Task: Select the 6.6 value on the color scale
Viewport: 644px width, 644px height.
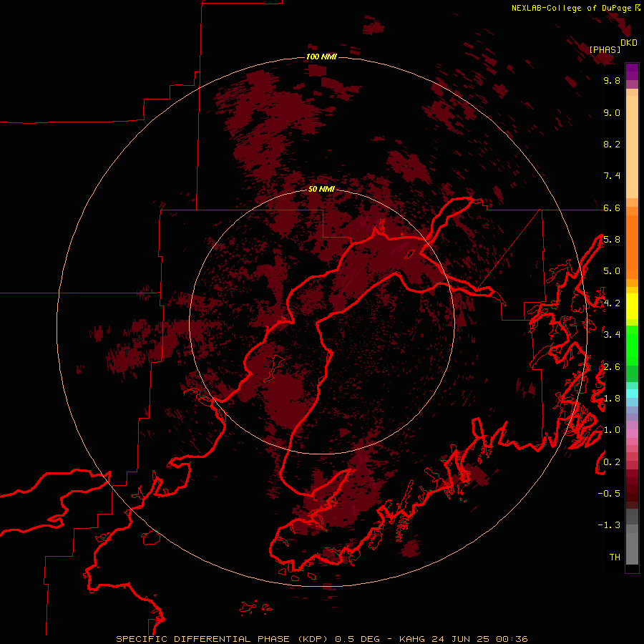Action: (x=612, y=208)
